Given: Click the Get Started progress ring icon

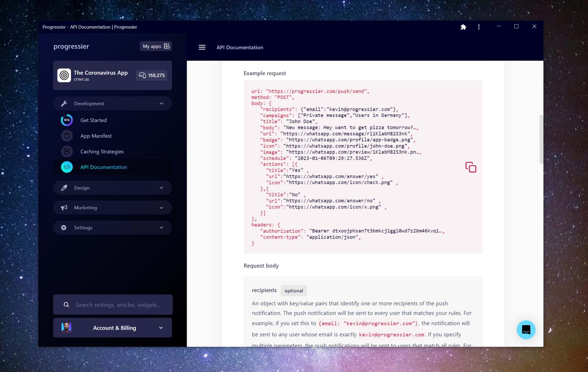Looking at the screenshot, I should click(67, 120).
